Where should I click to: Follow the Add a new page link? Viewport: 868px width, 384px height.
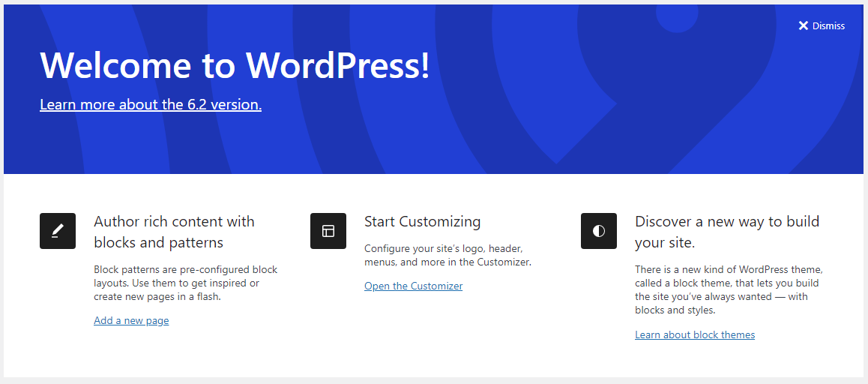[131, 320]
